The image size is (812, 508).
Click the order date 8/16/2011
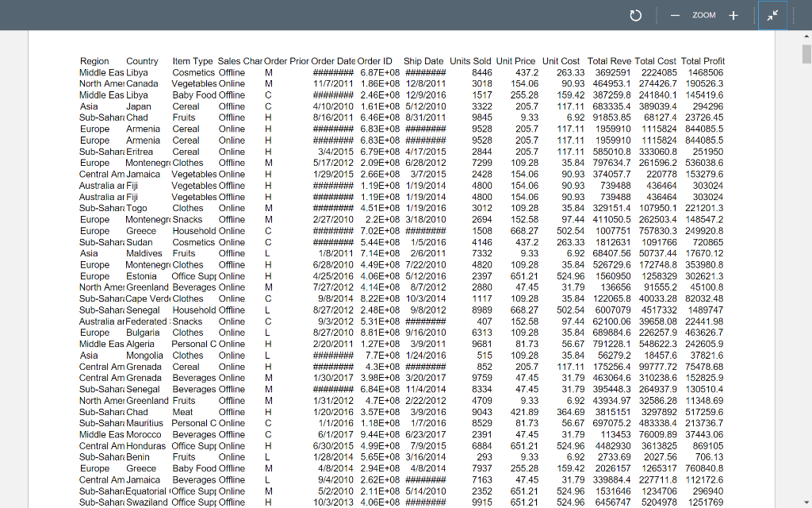point(333,117)
